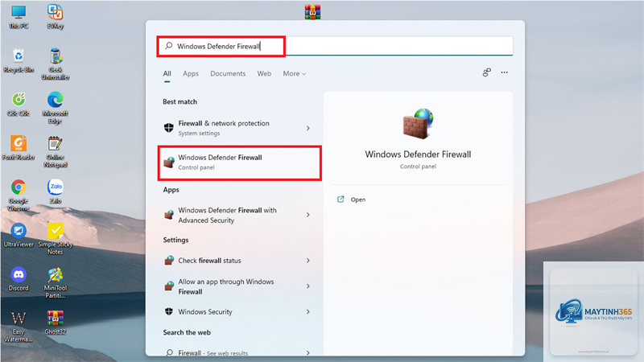Click the search magnifier icon in search box
644x362 pixels.
tap(169, 46)
